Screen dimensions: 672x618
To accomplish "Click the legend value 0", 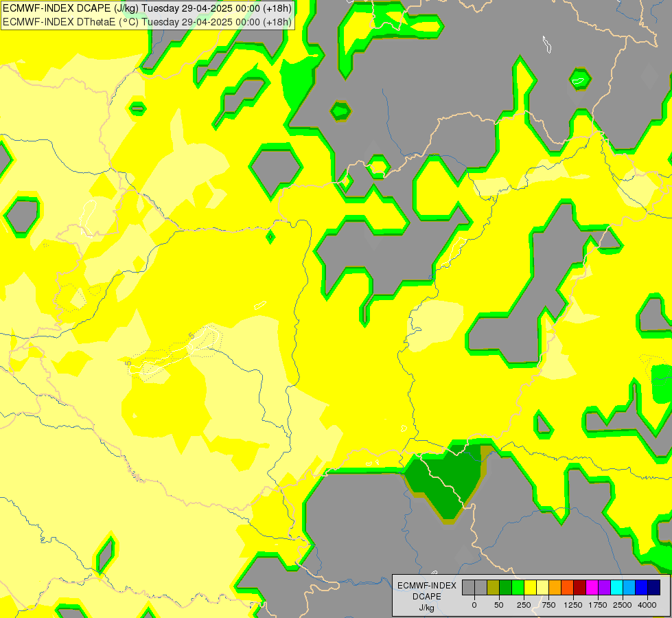I will tap(474, 605).
